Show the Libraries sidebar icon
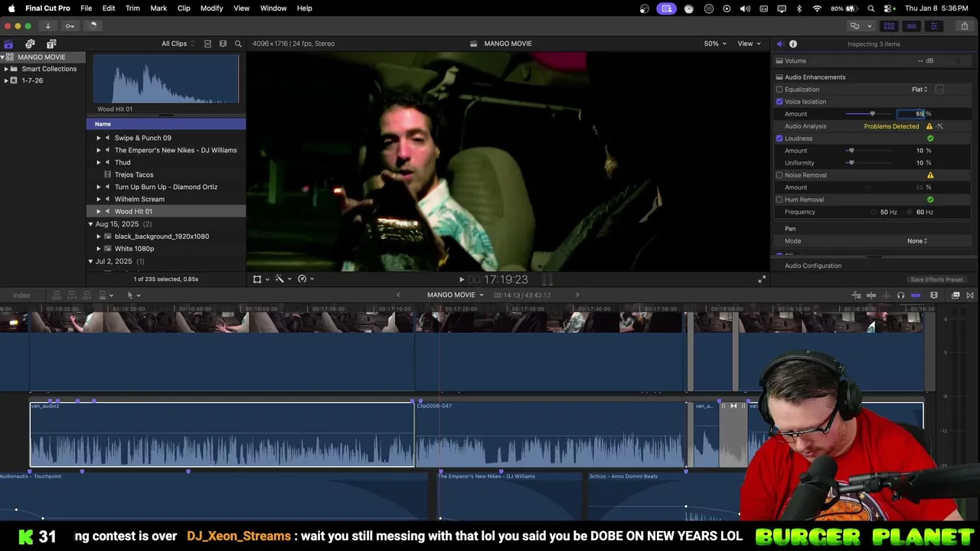Viewport: 980px width, 551px height. (x=8, y=44)
